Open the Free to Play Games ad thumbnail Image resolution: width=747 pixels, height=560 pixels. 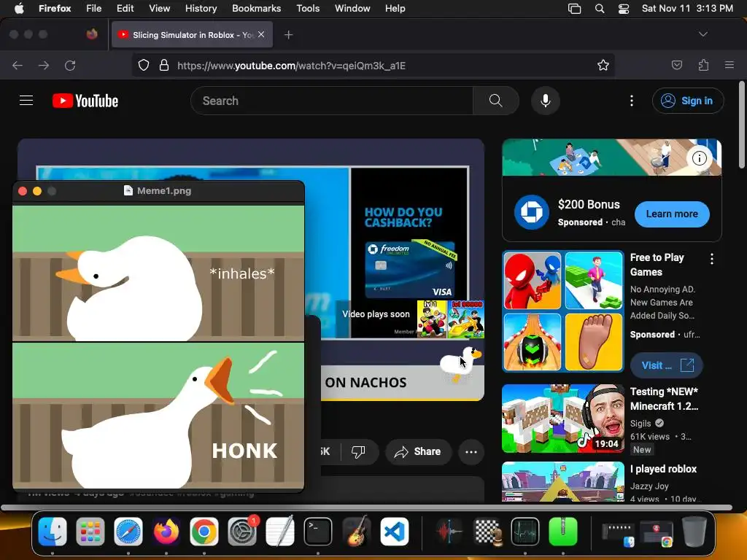(x=563, y=311)
